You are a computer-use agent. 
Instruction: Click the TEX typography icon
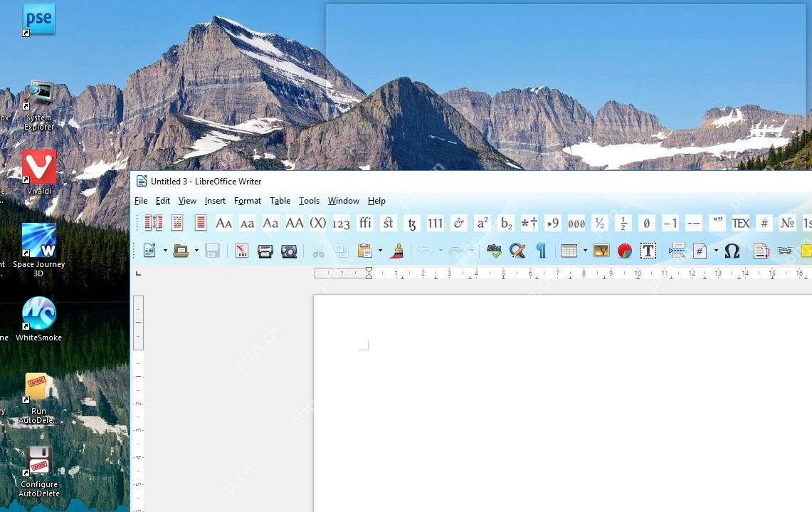click(x=741, y=224)
